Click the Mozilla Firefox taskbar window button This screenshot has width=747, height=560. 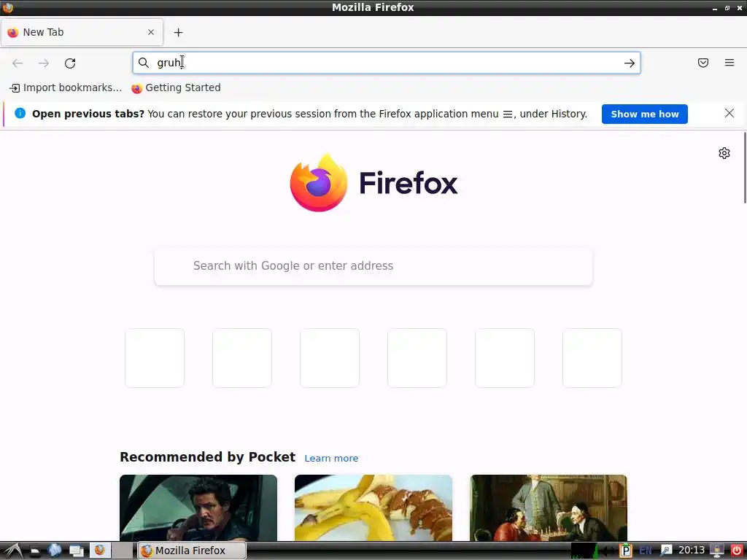[x=192, y=551]
